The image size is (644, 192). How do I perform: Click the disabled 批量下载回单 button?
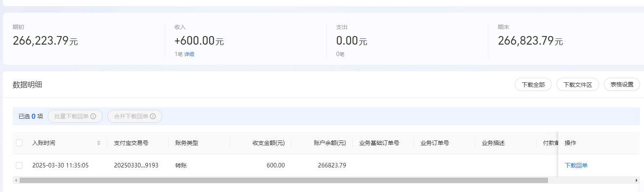pyautogui.click(x=75, y=116)
